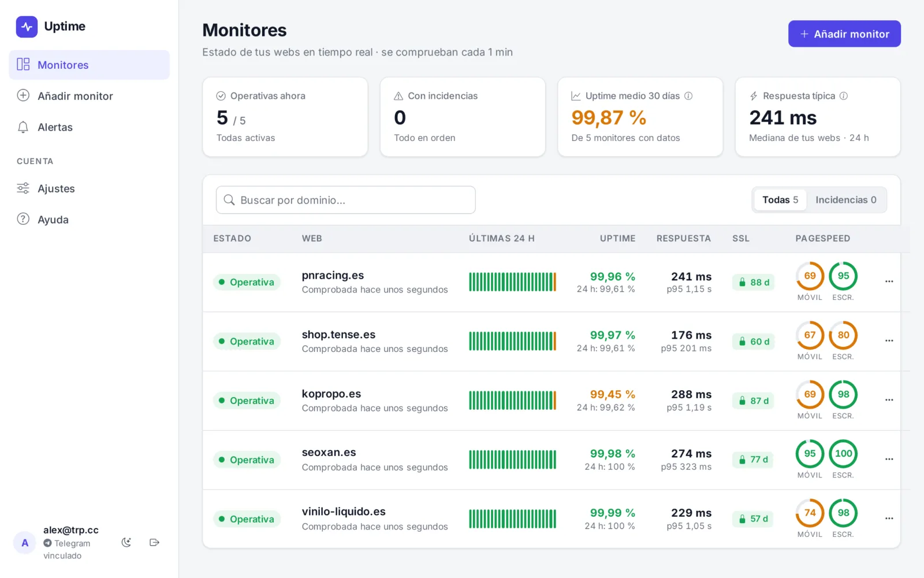Screen dimensions: 924x578
Task: Click the 24 h uptime bar chart for seoxan.es
Action: tap(513, 460)
